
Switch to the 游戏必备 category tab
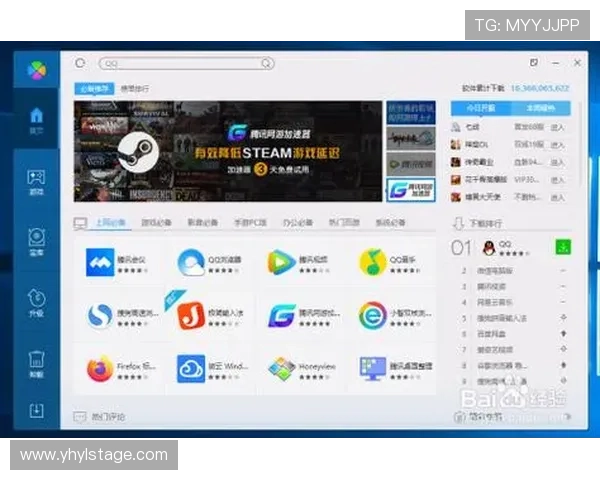[156, 222]
